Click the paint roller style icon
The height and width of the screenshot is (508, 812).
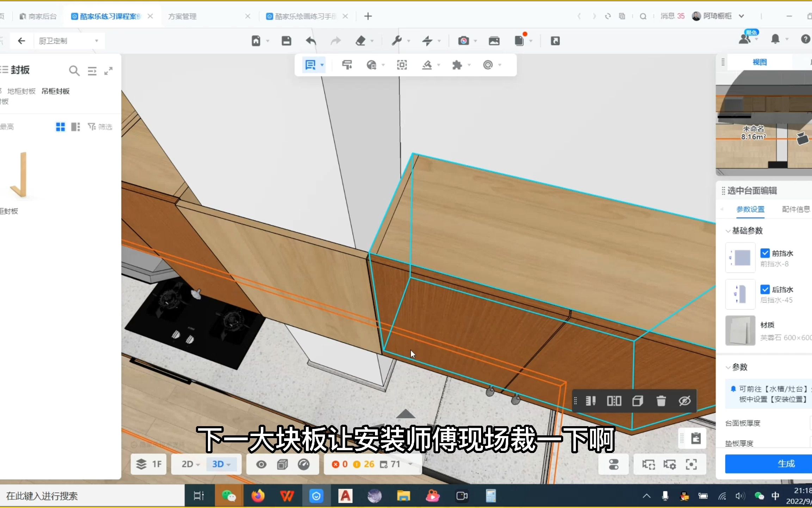coord(347,65)
